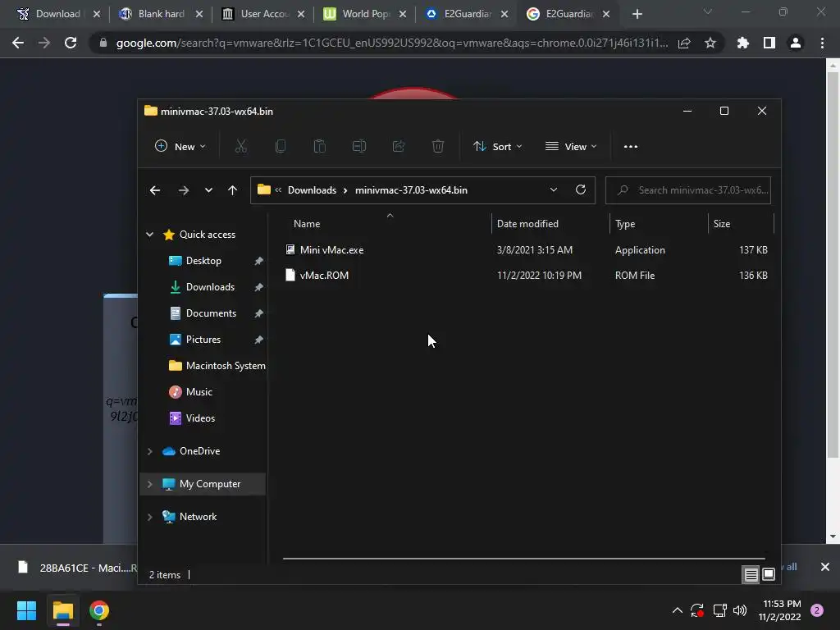Open Videos in the navigation pane

[x=200, y=418]
